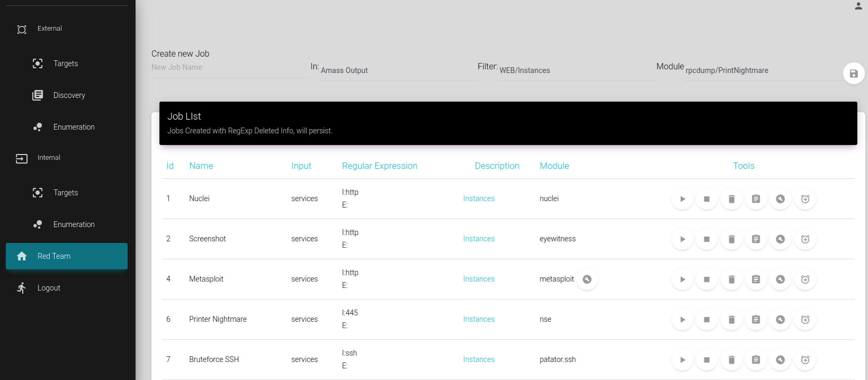868x380 pixels.
Task: Click the New Job Name field
Action: (229, 67)
